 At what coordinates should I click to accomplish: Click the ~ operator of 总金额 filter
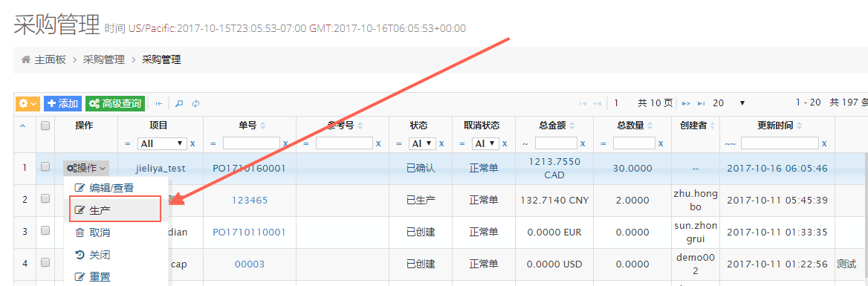[525, 144]
